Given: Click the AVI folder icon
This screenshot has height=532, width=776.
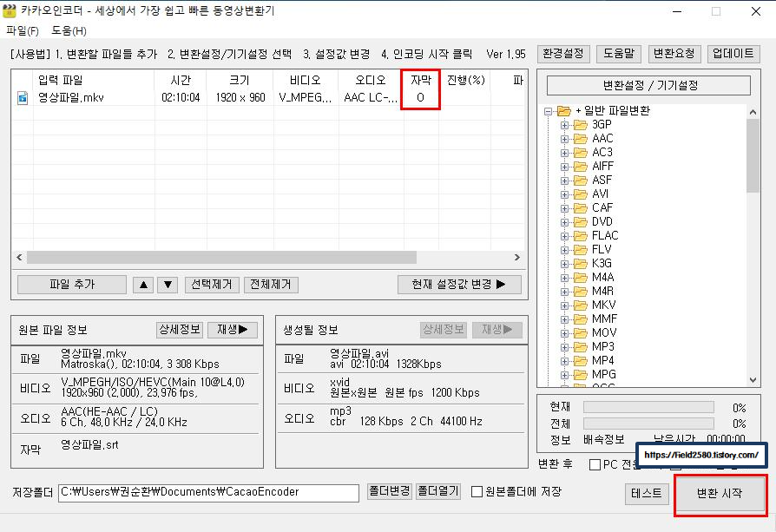Looking at the screenshot, I should coord(581,194).
